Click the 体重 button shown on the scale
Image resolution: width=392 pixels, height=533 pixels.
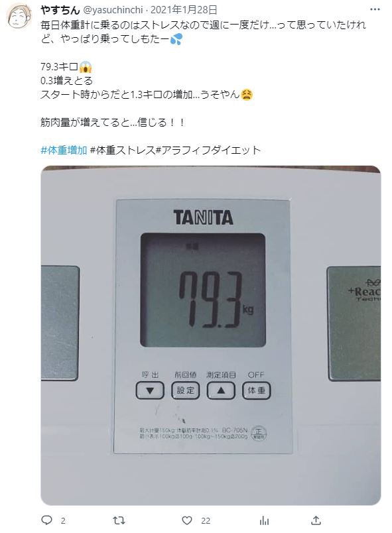[256, 390]
